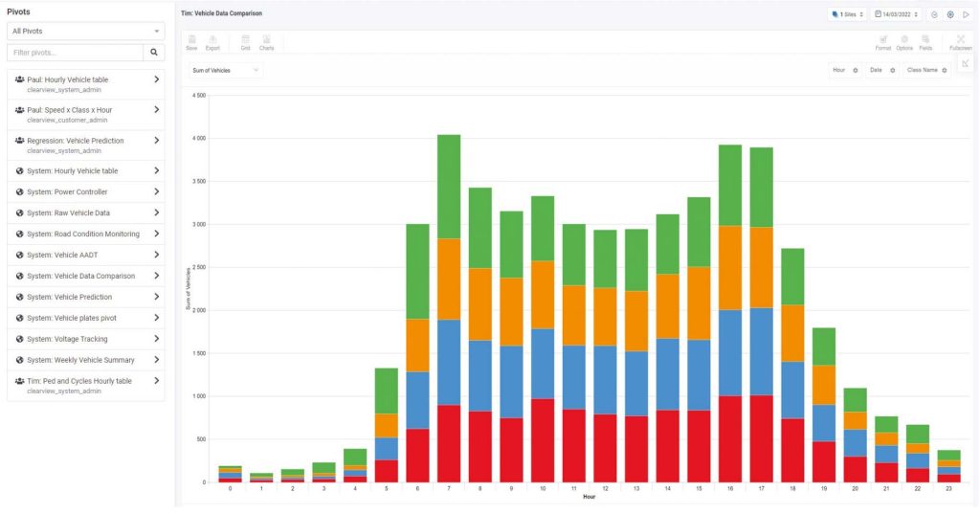This screenshot has height=514, width=980.
Task: Switch to Grid view icon
Action: 246,42
